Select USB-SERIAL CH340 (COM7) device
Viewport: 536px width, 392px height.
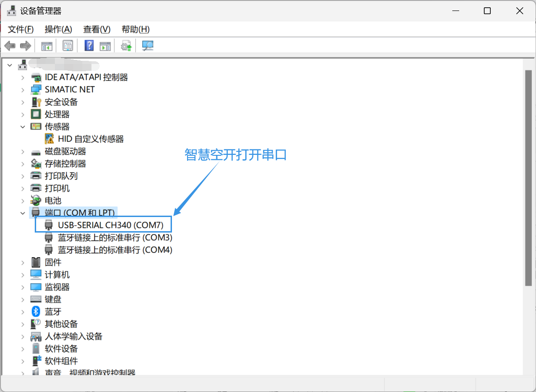(110, 225)
